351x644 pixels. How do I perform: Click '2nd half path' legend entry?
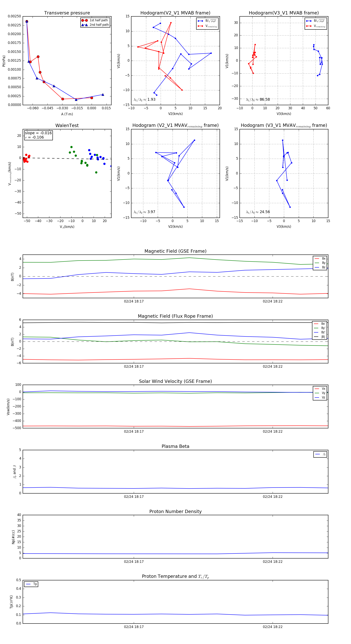click(x=95, y=25)
